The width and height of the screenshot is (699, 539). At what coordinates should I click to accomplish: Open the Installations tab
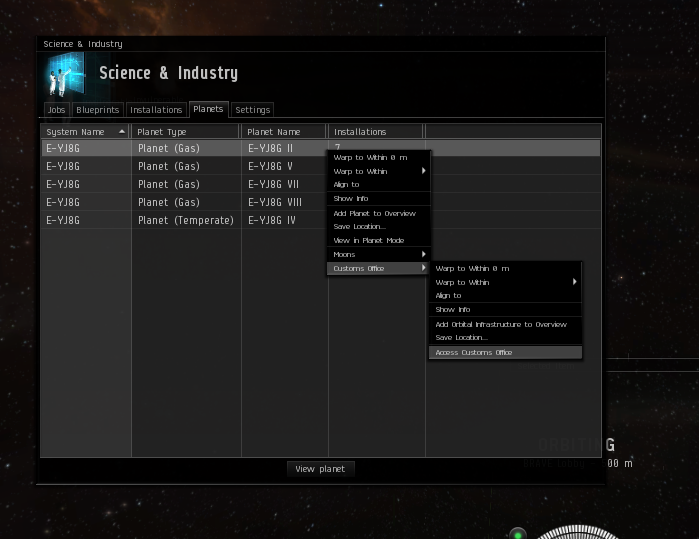click(156, 110)
